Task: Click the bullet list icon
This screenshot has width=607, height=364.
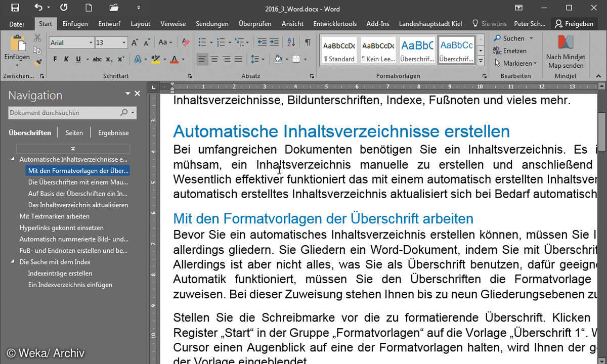Action: [202, 42]
